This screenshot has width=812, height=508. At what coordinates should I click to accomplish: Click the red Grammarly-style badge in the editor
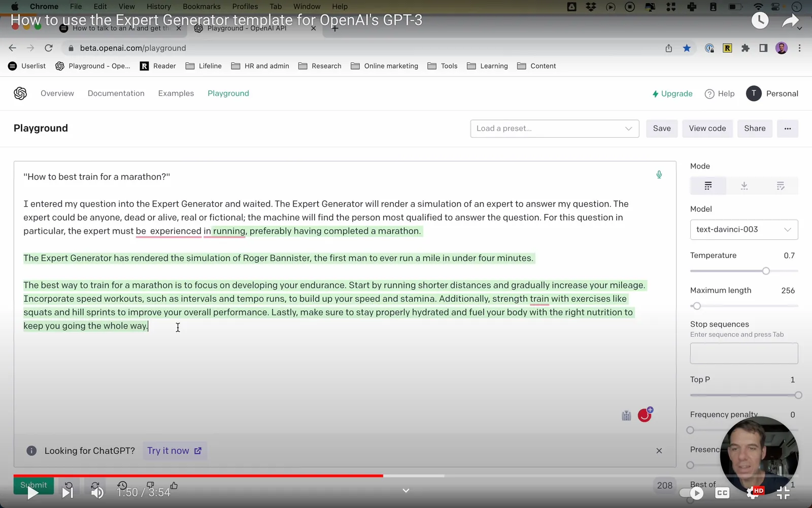[645, 415]
